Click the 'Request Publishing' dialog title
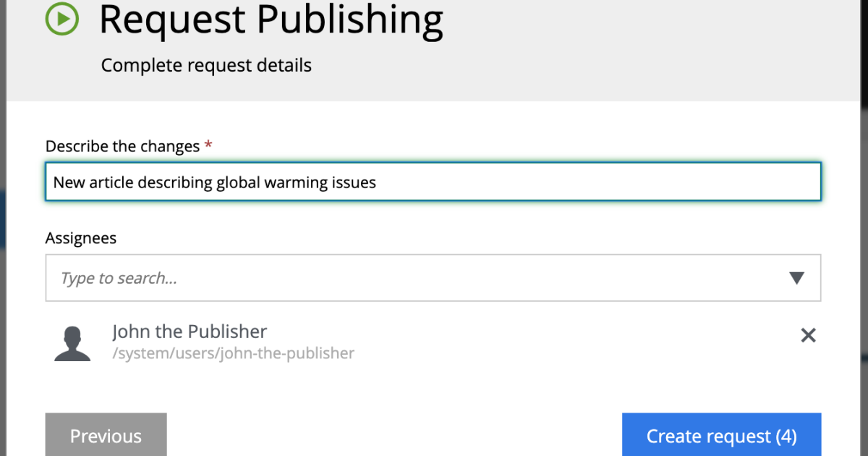868x456 pixels. 271,20
